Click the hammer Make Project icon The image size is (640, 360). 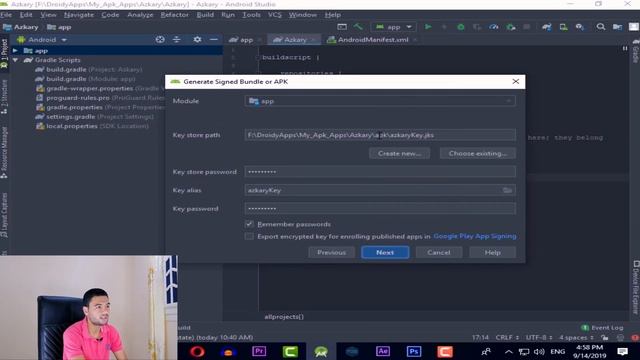click(358, 27)
